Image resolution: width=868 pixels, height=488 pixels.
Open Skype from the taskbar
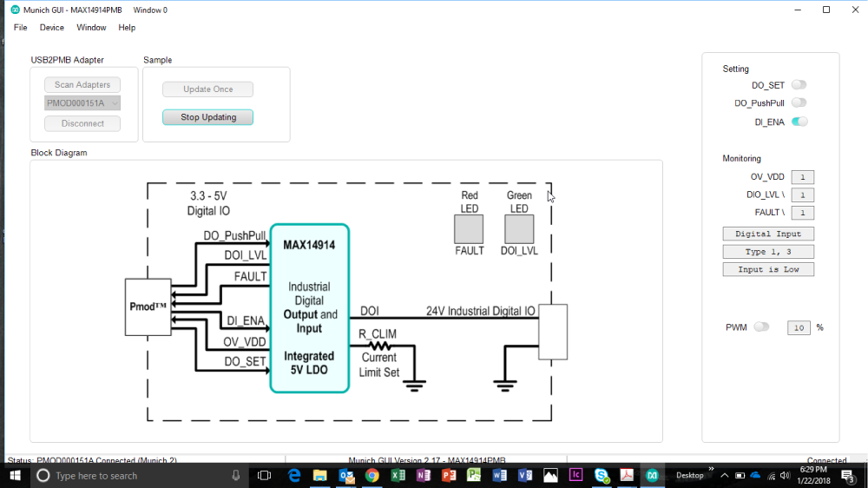point(602,476)
